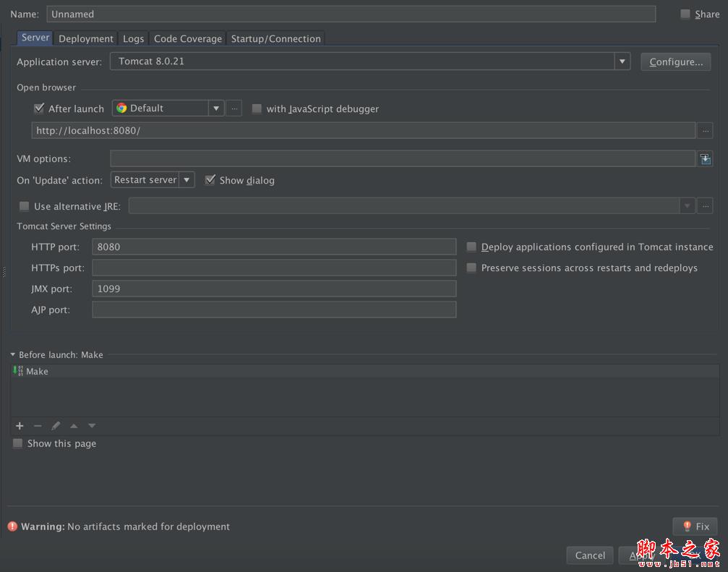Click the red warning error icon
This screenshot has width=728, height=572.
point(12,526)
